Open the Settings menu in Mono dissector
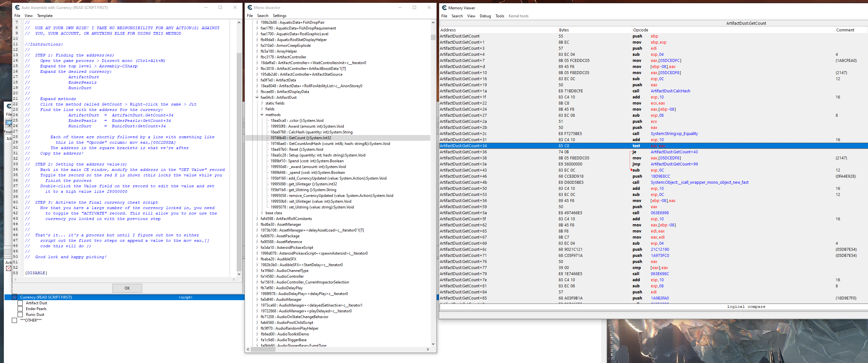 pos(279,15)
